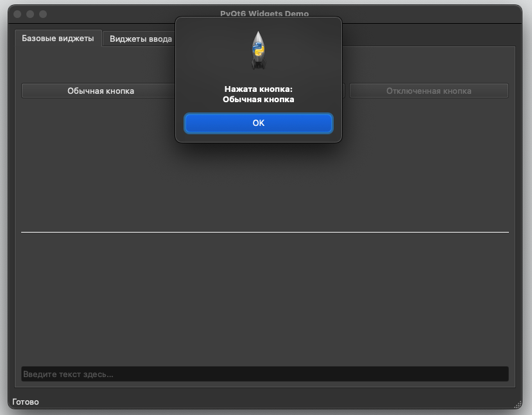
Task: Switch to the Виджеты ввода tab
Action: click(x=140, y=39)
